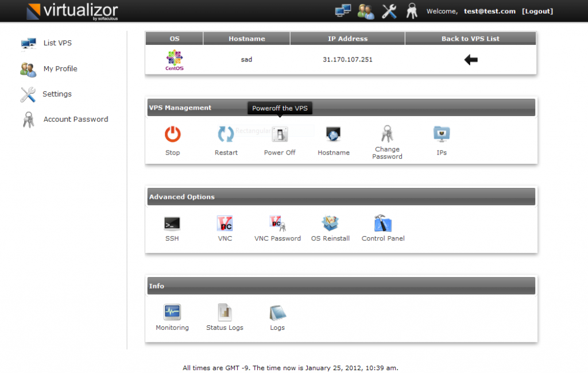Click the wrench icon in the top bar

[x=389, y=11]
